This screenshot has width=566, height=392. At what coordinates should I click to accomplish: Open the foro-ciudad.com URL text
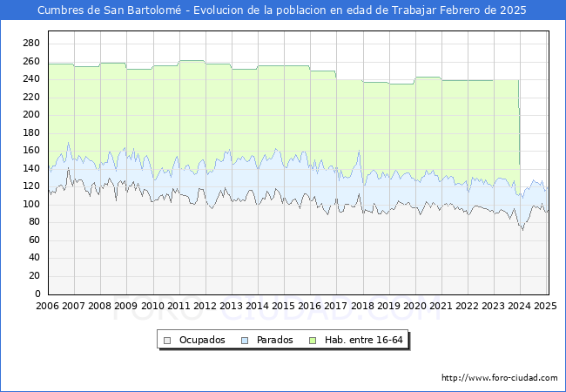click(x=500, y=378)
